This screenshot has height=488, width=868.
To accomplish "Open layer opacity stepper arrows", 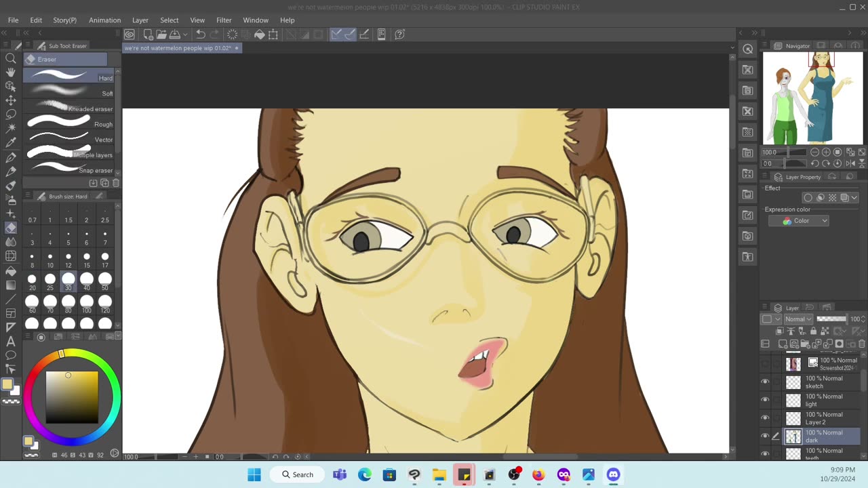I will coord(863,319).
